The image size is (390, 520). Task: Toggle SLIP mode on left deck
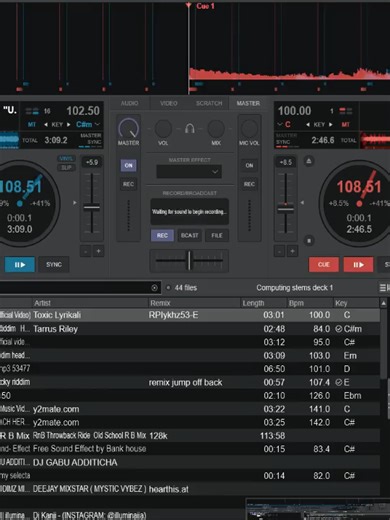66,167
